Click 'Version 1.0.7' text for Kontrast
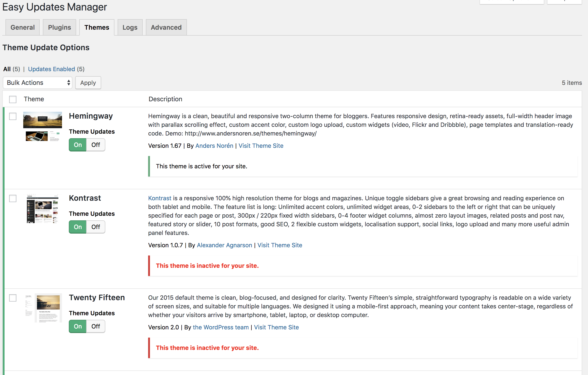Viewport: 588px width, 375px height. pos(165,245)
